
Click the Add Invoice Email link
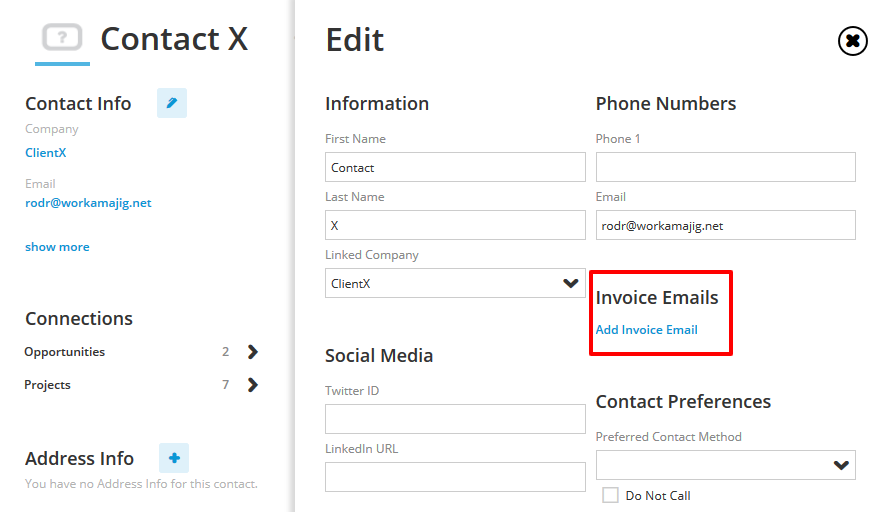pyautogui.click(x=647, y=330)
